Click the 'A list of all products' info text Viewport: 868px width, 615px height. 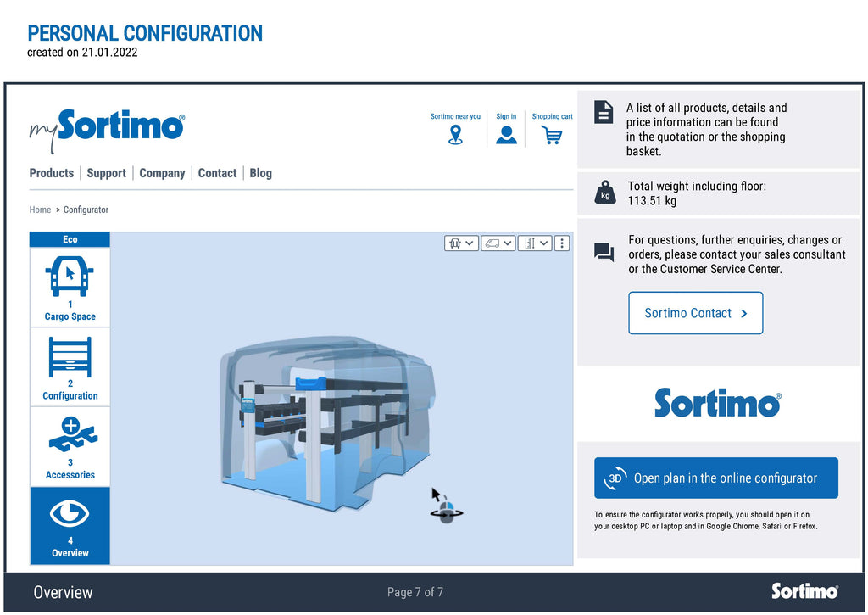tap(706, 129)
